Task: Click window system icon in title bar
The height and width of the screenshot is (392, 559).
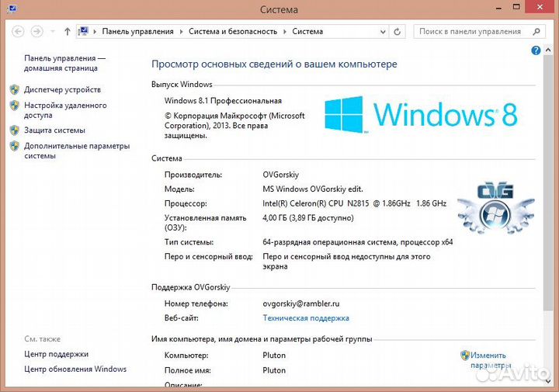Action: pos(12,8)
